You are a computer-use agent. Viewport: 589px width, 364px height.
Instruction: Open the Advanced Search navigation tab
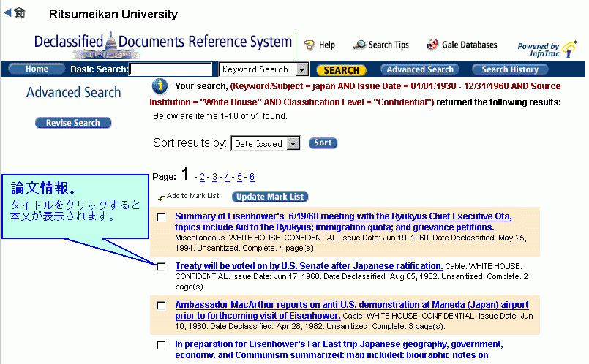tap(420, 69)
